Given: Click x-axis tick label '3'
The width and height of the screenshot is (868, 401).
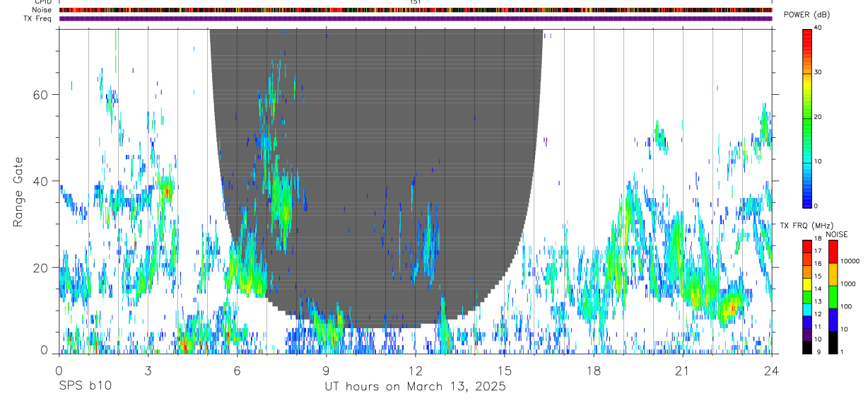Looking at the screenshot, I should tap(148, 370).
